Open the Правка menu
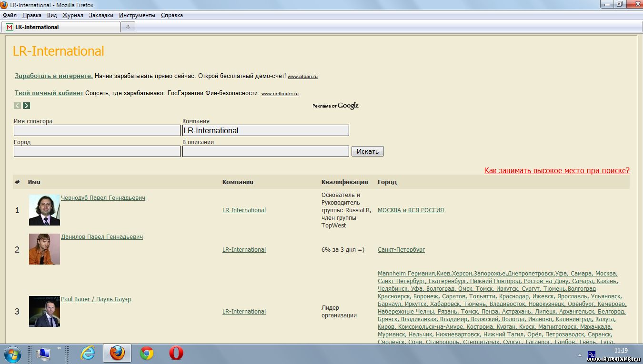643x364 pixels. [x=31, y=15]
